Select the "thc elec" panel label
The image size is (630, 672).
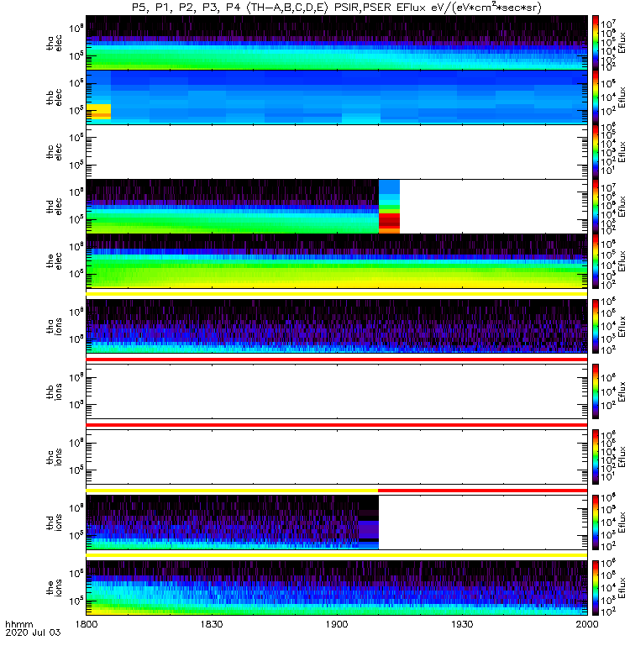coord(54,152)
